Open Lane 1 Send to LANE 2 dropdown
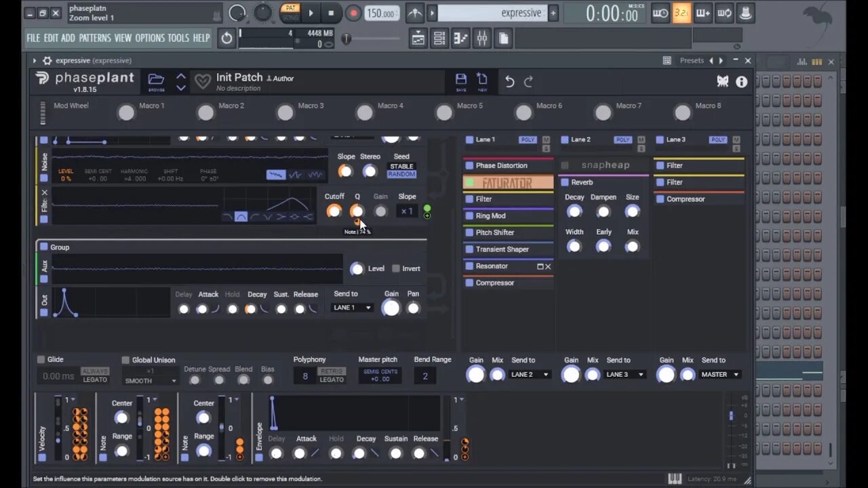This screenshot has height=488, width=868. click(530, 374)
